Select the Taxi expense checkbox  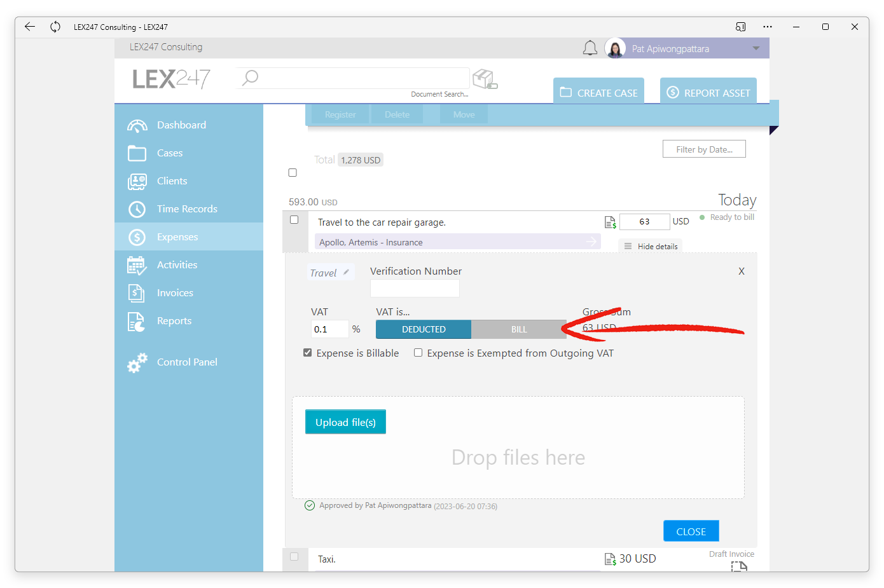click(294, 556)
